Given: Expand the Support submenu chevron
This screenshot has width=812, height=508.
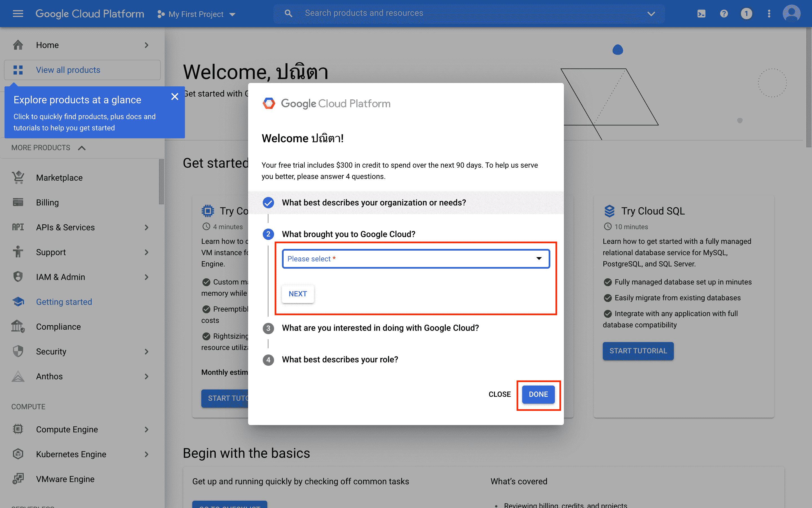Looking at the screenshot, I should pyautogui.click(x=147, y=252).
